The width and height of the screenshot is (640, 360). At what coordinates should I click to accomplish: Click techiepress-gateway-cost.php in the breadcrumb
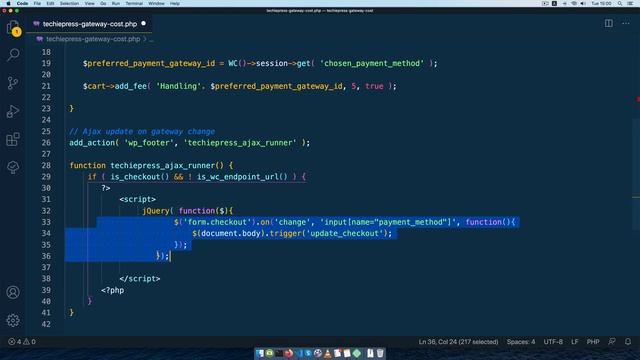click(93, 39)
